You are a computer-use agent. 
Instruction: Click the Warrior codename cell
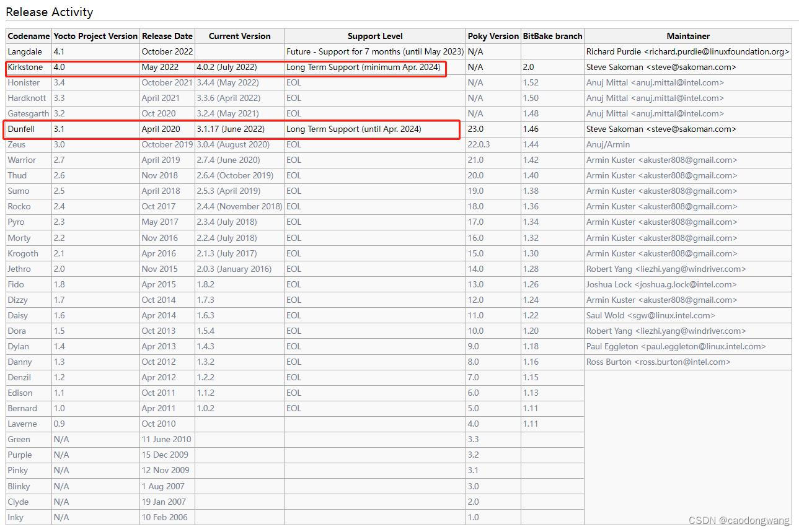(x=29, y=160)
